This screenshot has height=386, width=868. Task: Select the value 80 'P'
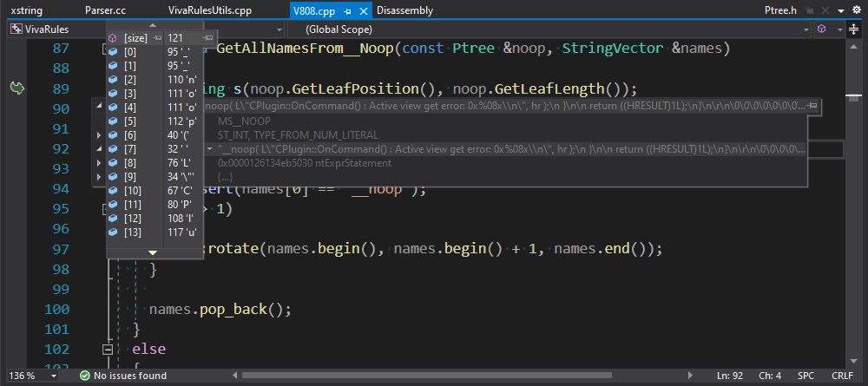pos(180,204)
